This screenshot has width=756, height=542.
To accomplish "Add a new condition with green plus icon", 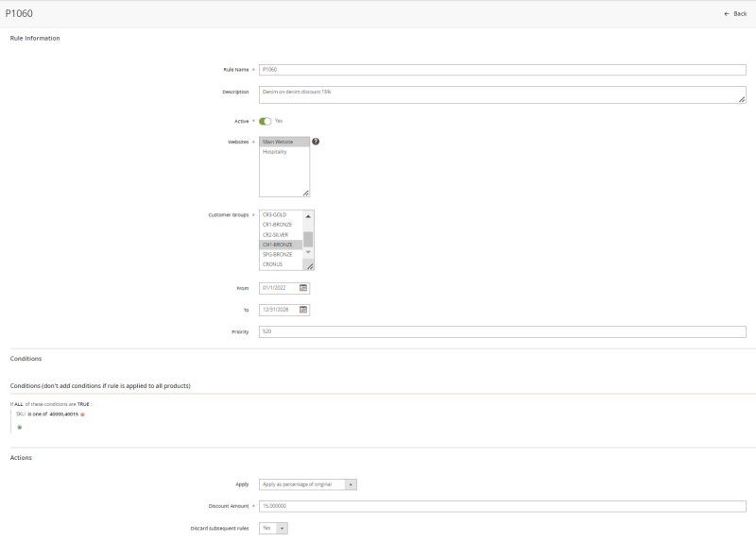I will point(19,427).
